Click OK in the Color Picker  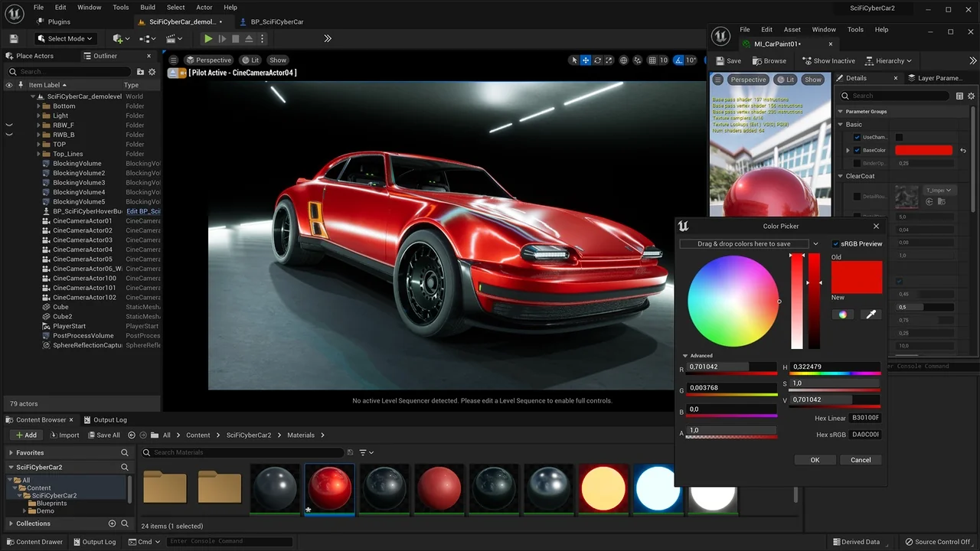(x=815, y=460)
